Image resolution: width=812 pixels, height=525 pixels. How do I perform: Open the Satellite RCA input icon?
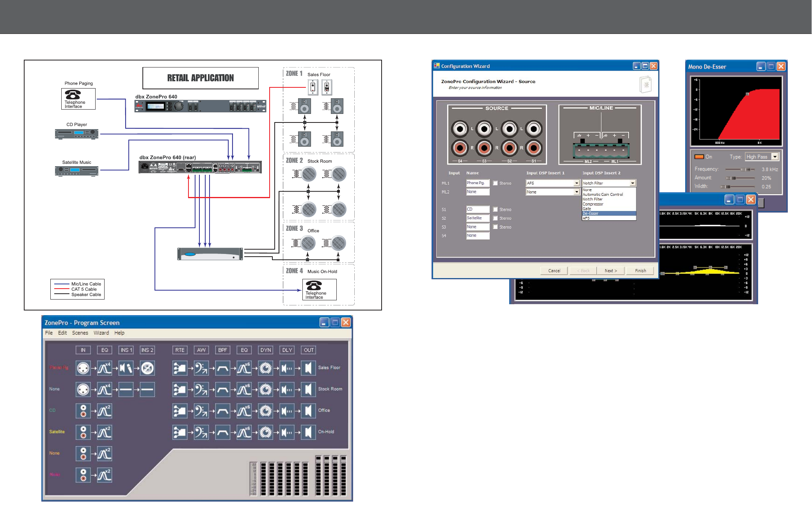pos(83,432)
